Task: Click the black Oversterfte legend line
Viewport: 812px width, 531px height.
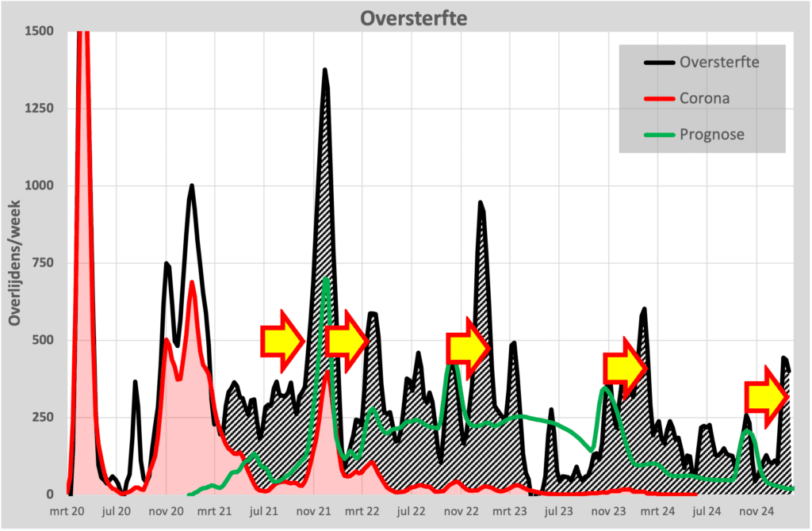Action: pyautogui.click(x=659, y=63)
